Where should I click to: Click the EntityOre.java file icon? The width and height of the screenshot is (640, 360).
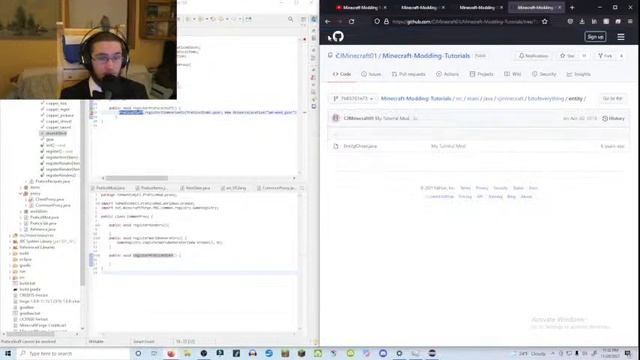click(336, 146)
